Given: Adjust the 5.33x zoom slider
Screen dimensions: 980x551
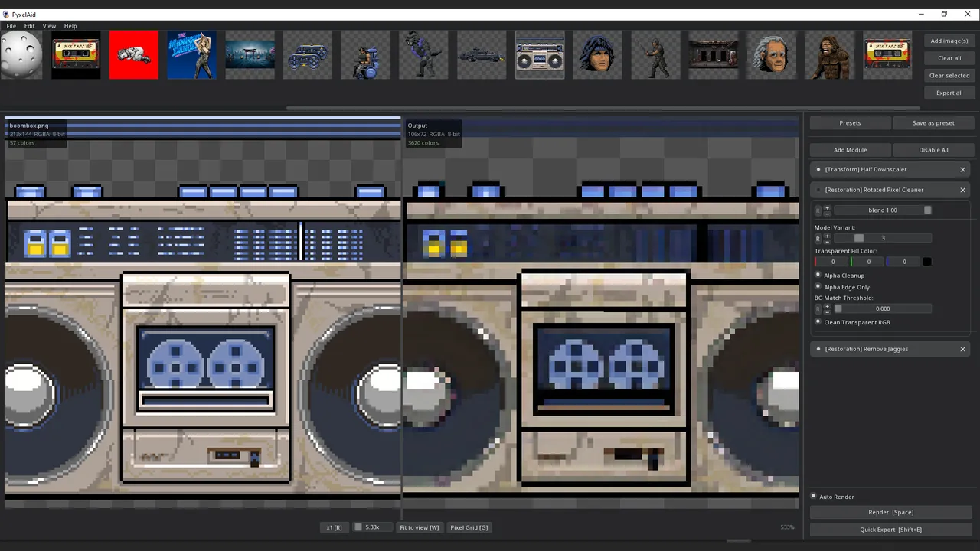Looking at the screenshot, I should coord(372,527).
